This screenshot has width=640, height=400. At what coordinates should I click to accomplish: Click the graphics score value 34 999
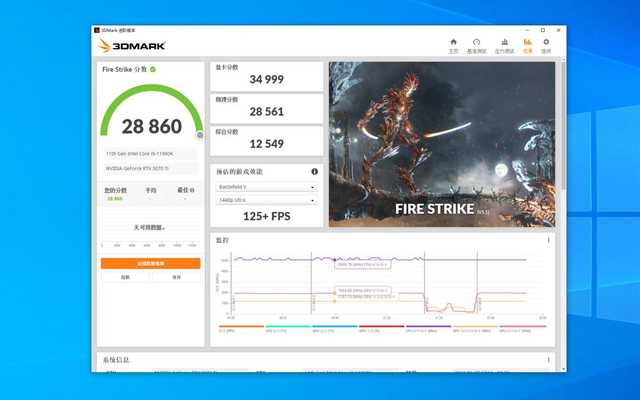(267, 79)
